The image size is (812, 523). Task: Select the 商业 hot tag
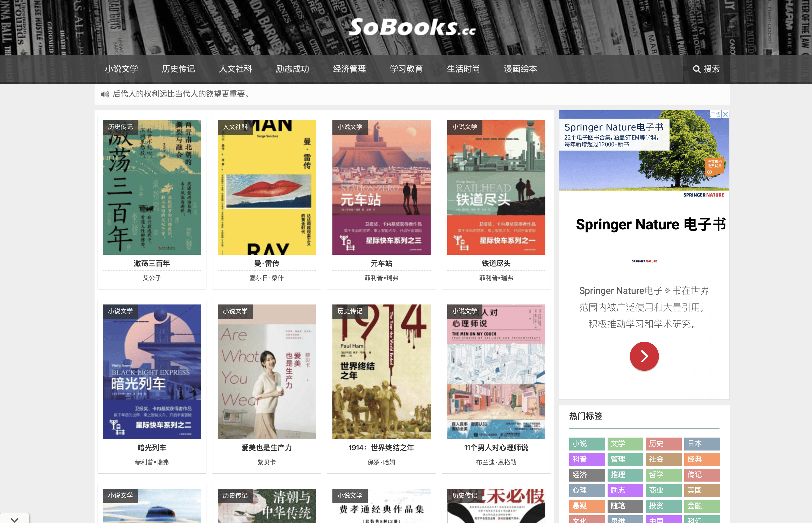(664, 491)
